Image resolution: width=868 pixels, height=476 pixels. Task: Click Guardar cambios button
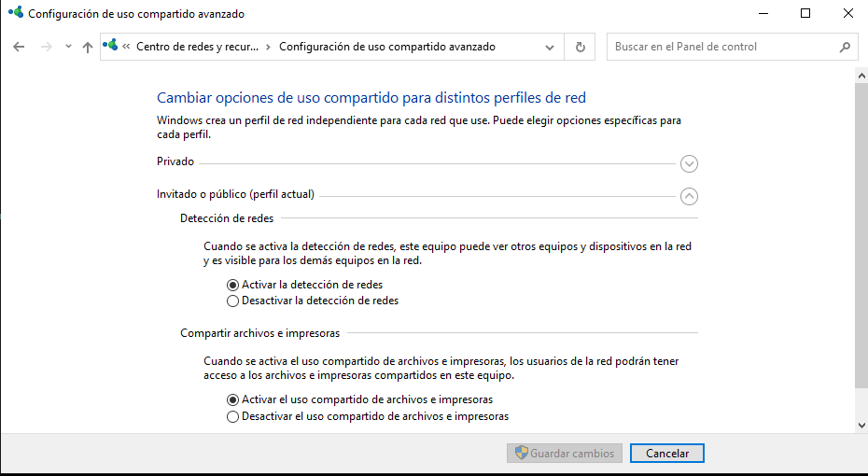tap(565, 454)
